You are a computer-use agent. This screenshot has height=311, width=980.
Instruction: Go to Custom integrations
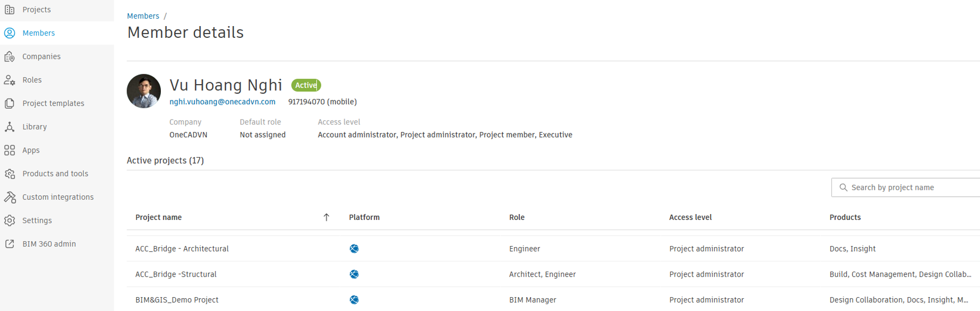click(x=57, y=197)
